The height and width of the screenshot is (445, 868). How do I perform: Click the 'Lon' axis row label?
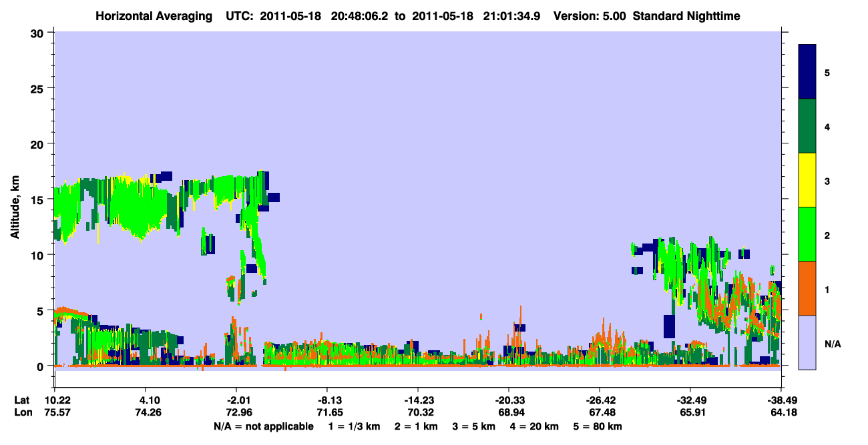pos(22,412)
